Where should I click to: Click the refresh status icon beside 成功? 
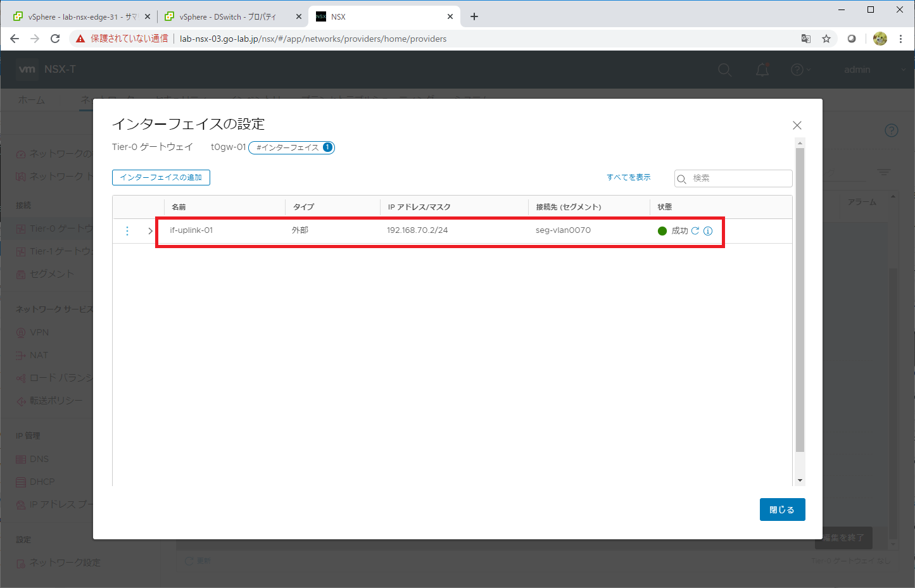pyautogui.click(x=695, y=231)
